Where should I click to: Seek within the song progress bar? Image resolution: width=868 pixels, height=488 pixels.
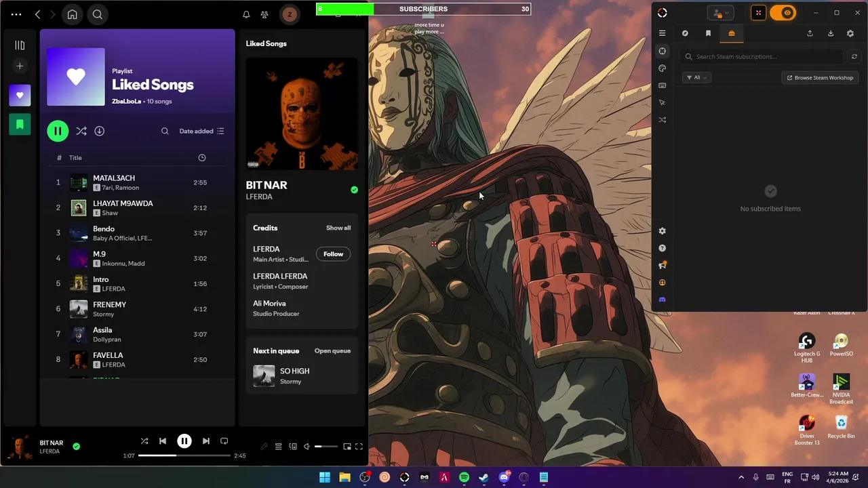click(x=183, y=455)
